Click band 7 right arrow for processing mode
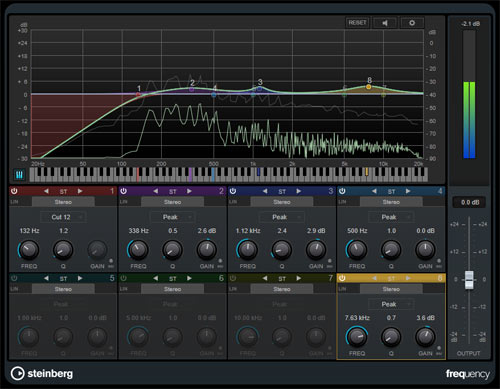Image resolution: width=500 pixels, height=389 pixels. 299,278
